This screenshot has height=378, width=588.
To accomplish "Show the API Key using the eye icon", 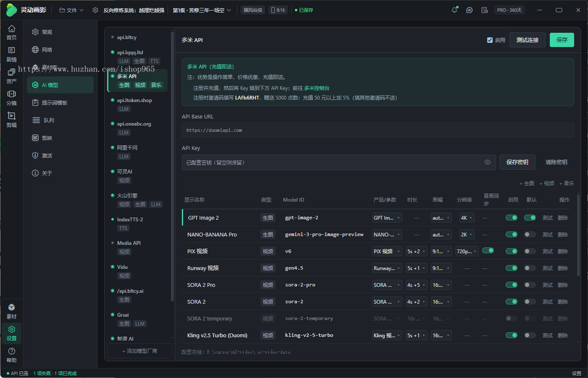I will (x=488, y=162).
